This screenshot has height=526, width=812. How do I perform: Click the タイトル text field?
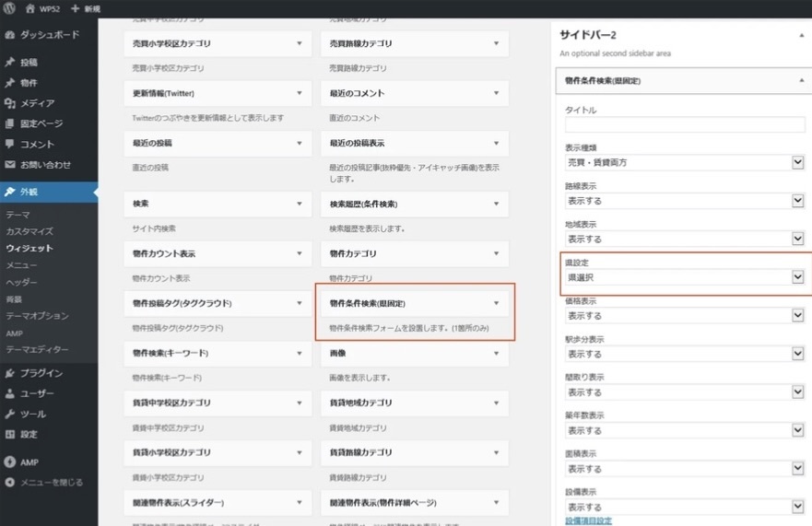pos(685,124)
